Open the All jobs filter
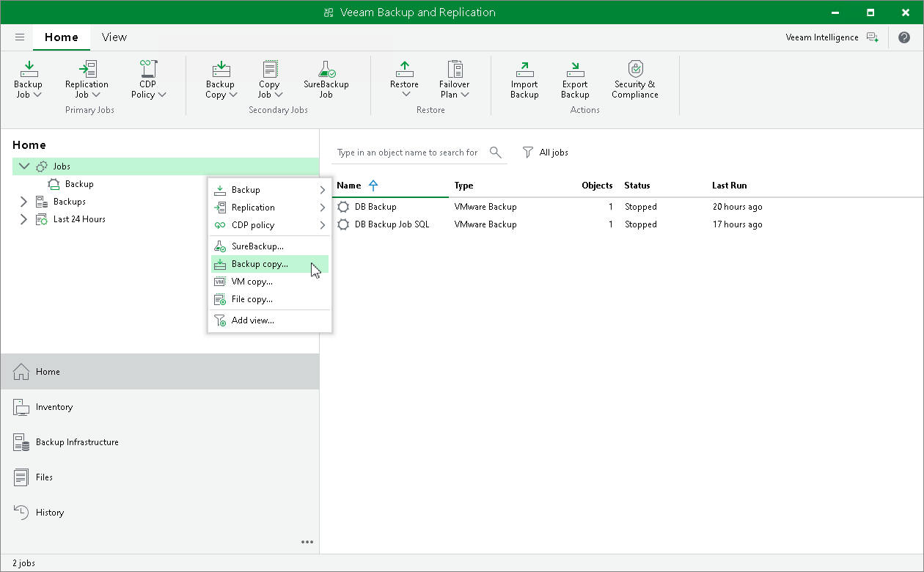 546,152
